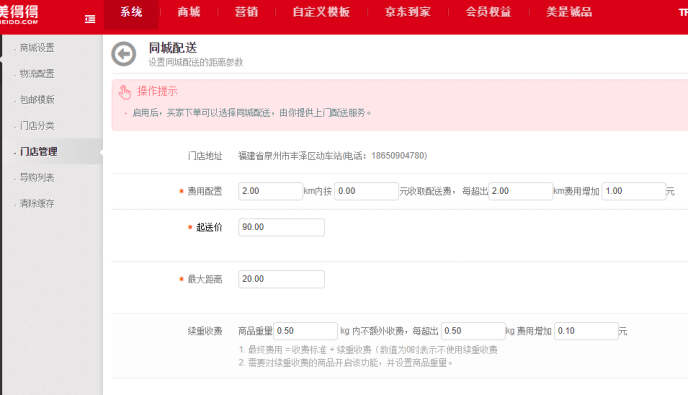Open the 会员权益 top menu

coord(488,12)
